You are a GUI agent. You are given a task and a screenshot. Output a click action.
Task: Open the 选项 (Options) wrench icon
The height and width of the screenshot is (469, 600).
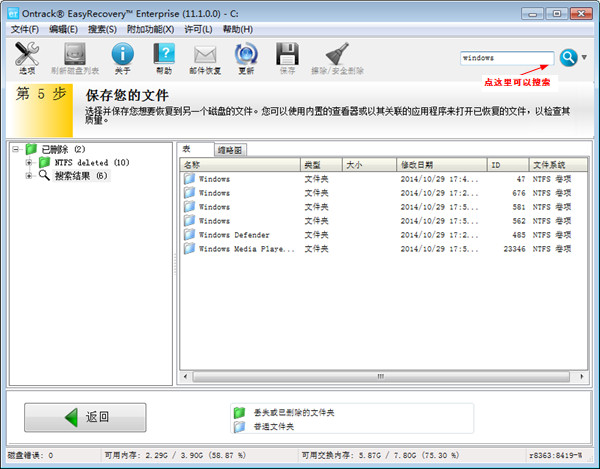coord(27,54)
